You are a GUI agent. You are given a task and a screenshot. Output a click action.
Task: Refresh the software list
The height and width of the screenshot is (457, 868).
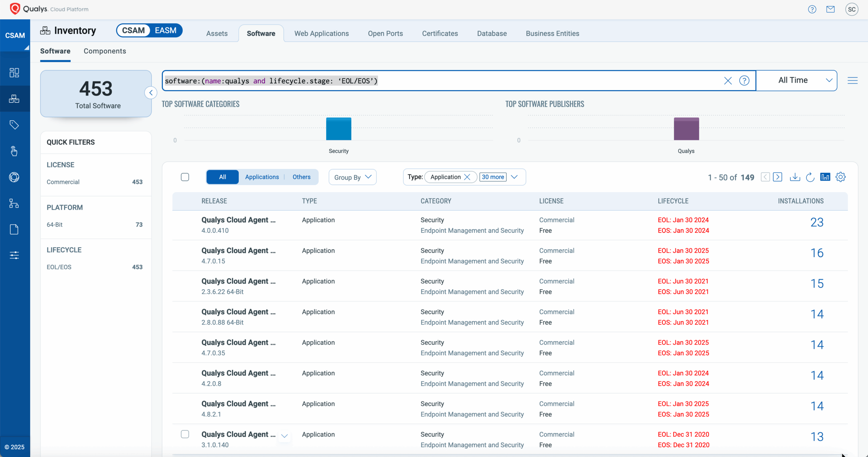tap(810, 177)
